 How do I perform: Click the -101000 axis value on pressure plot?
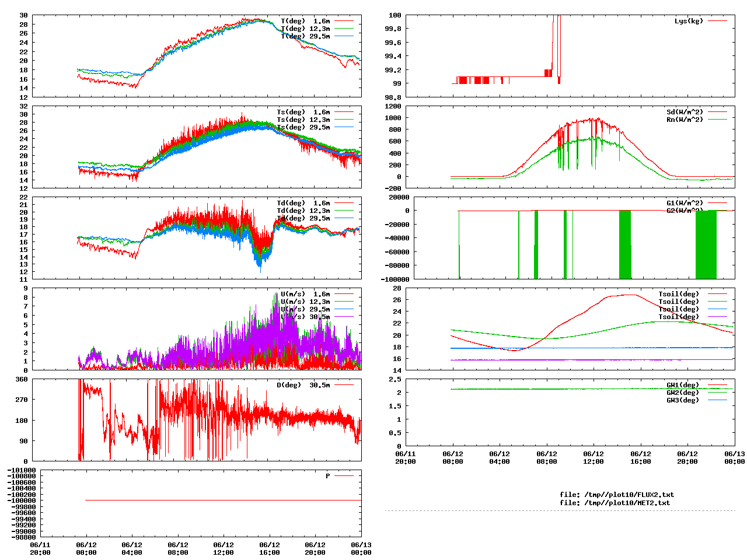pos(22,470)
